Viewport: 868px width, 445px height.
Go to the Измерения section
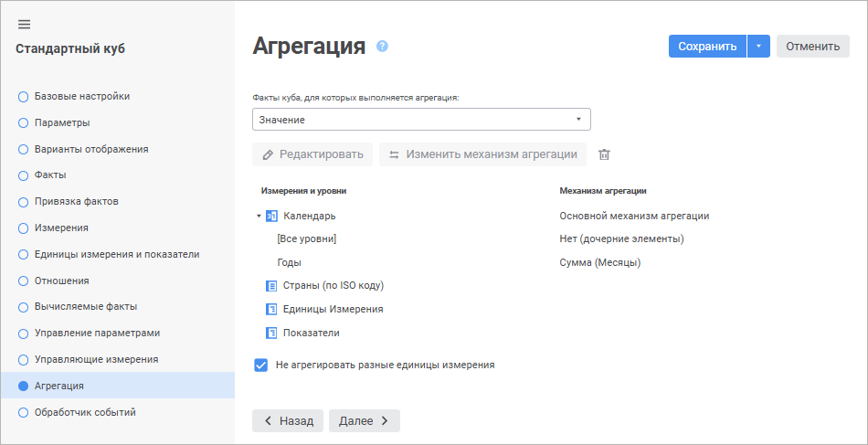click(61, 228)
